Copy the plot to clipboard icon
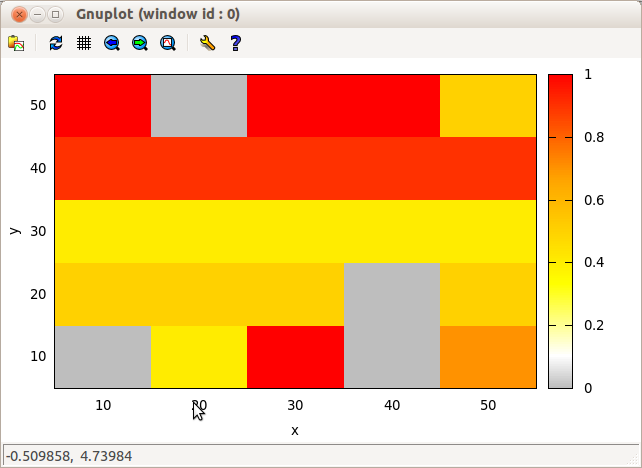The height and width of the screenshot is (468, 642). click(x=16, y=43)
